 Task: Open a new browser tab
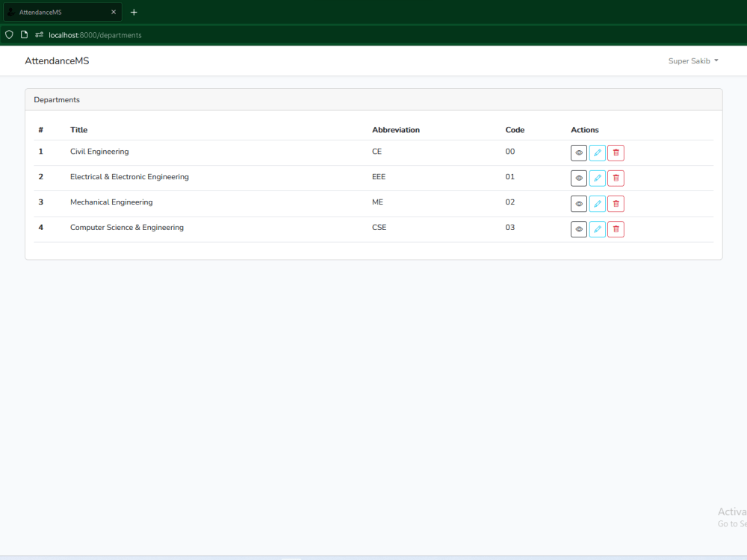click(134, 12)
